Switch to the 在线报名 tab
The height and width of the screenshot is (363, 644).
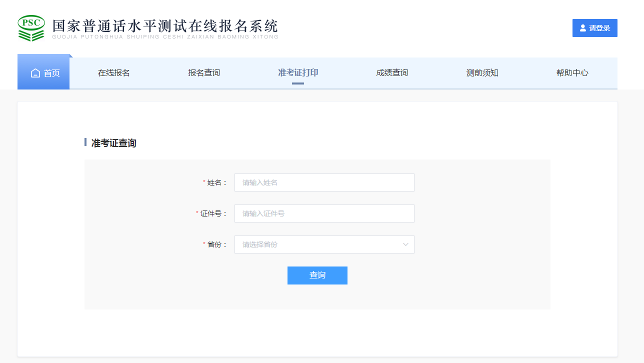(x=114, y=73)
